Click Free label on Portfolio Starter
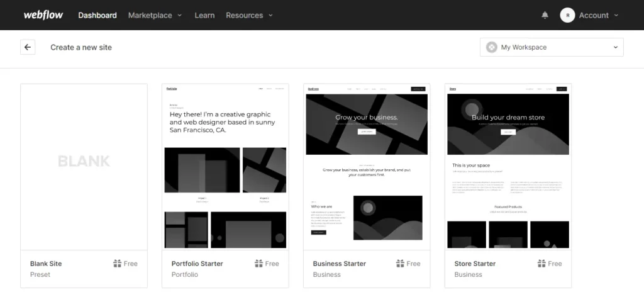The width and height of the screenshot is (644, 307). tap(272, 264)
